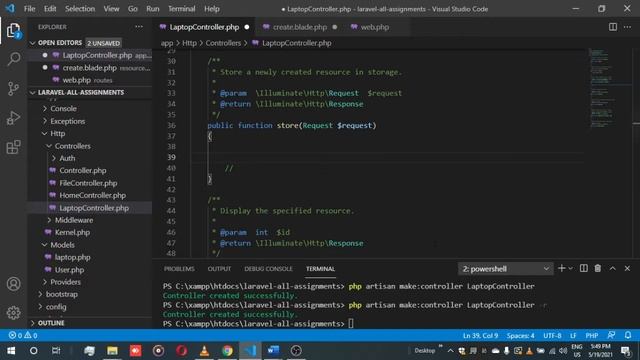This screenshot has width=640, height=360.
Task: Open laptop.php under Models
Action: [73, 257]
